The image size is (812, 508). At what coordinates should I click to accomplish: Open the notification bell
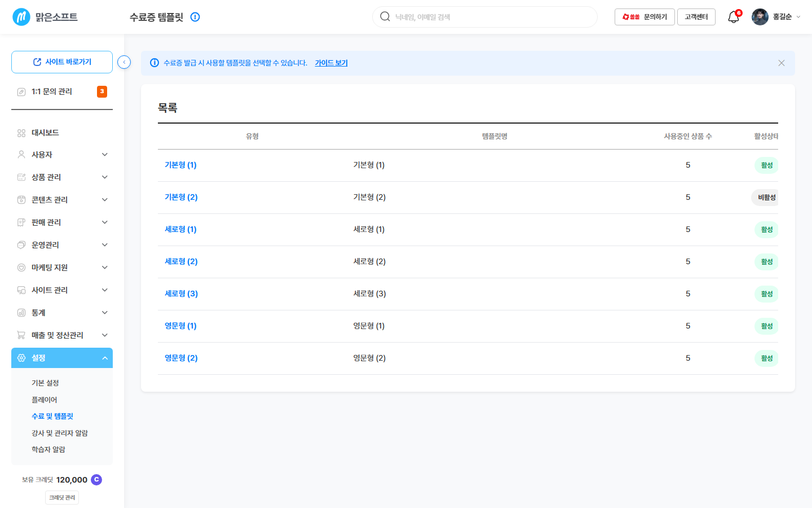734,17
